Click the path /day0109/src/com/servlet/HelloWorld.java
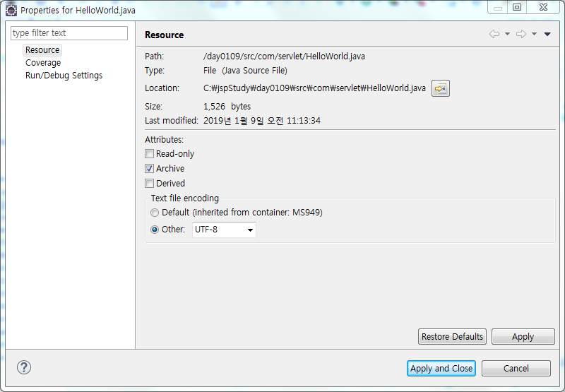Image resolution: width=565 pixels, height=392 pixels. click(284, 57)
